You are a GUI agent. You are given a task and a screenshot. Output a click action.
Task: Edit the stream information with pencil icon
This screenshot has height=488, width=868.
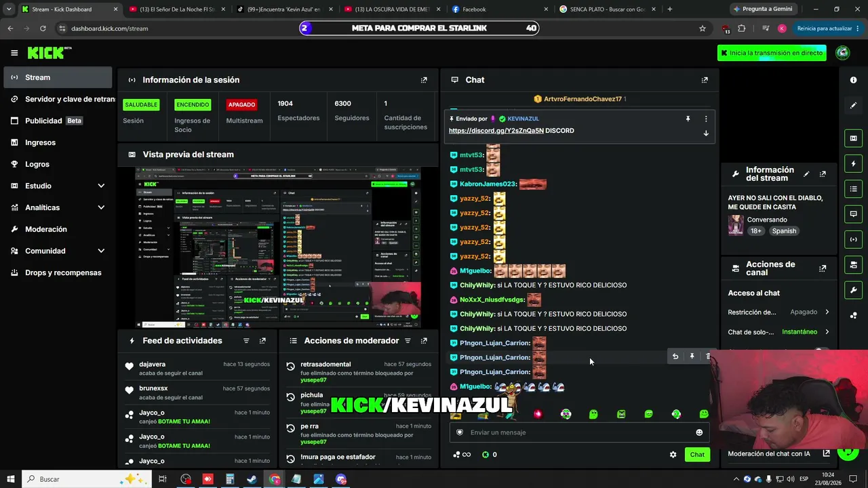806,174
